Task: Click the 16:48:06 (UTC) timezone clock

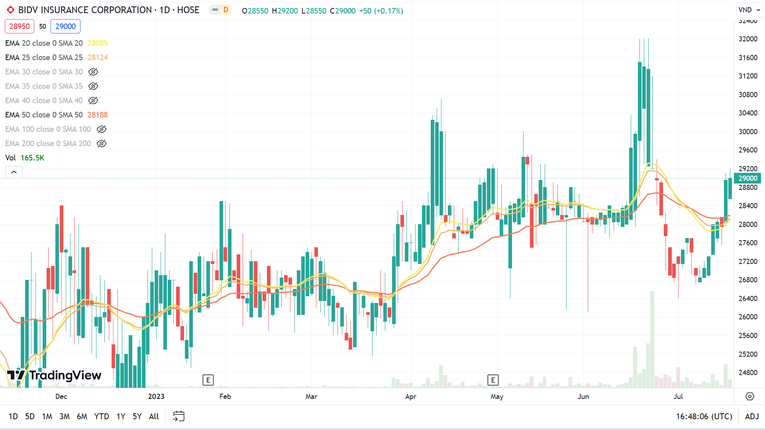Action: pos(704,416)
